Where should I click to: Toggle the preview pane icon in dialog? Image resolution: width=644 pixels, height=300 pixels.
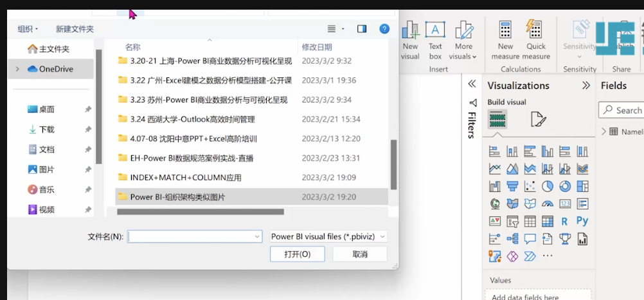pos(362,29)
